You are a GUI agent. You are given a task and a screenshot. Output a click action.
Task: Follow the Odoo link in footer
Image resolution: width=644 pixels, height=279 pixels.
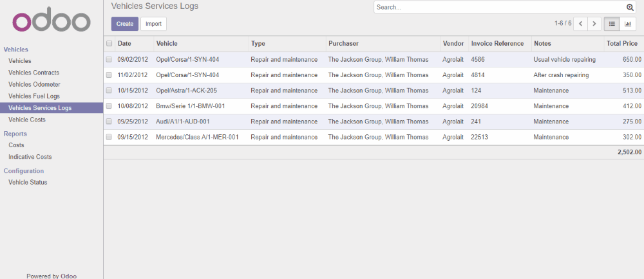click(x=69, y=276)
